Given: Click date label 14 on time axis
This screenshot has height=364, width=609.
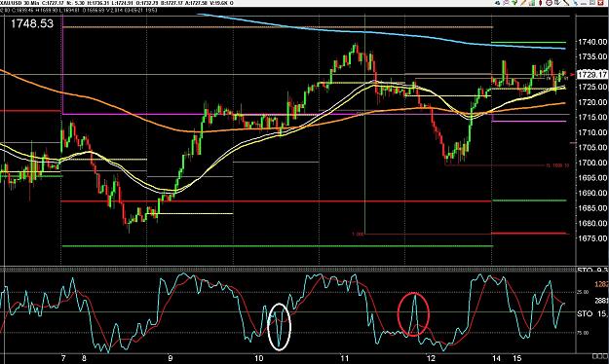Looking at the screenshot, I should point(496,358).
